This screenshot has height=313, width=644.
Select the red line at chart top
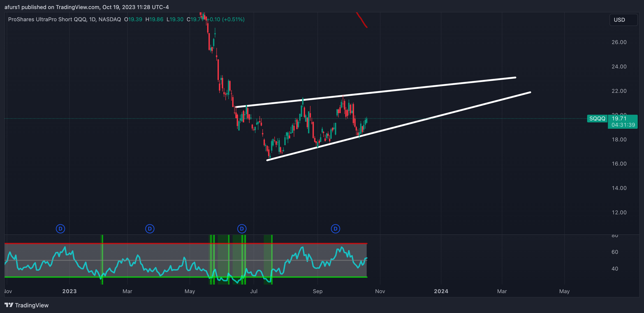(x=361, y=20)
